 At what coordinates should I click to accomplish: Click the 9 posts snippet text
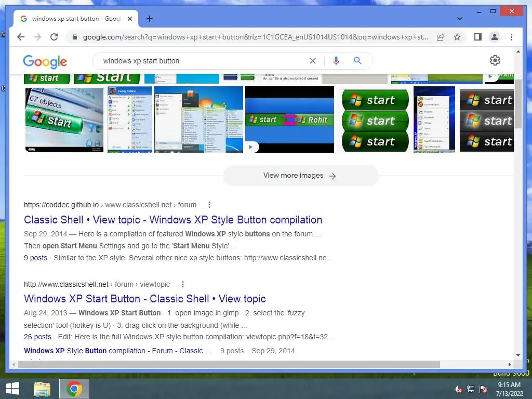coord(36,258)
